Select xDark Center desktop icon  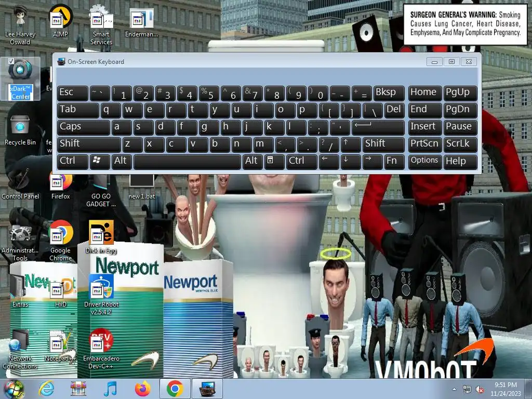[x=20, y=79]
